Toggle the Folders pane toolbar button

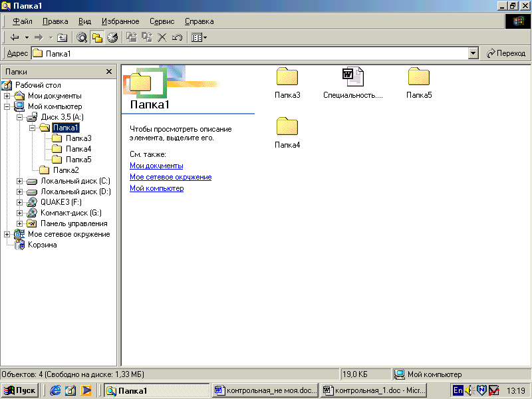coord(97,37)
